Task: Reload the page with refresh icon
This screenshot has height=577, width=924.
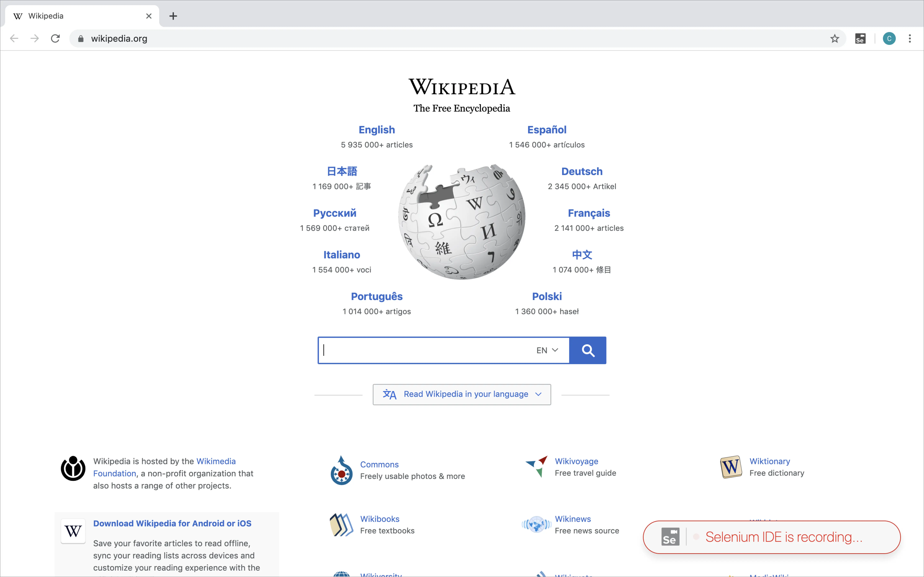Action: pyautogui.click(x=55, y=38)
